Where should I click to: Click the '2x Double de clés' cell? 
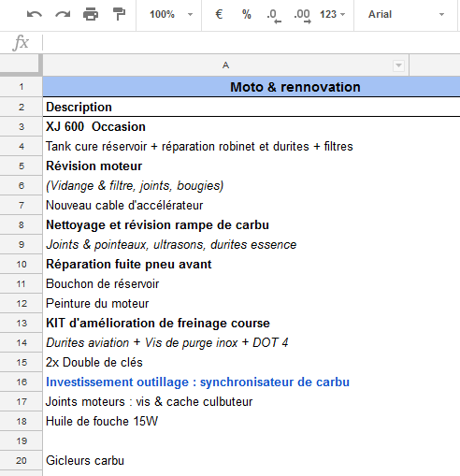click(225, 362)
